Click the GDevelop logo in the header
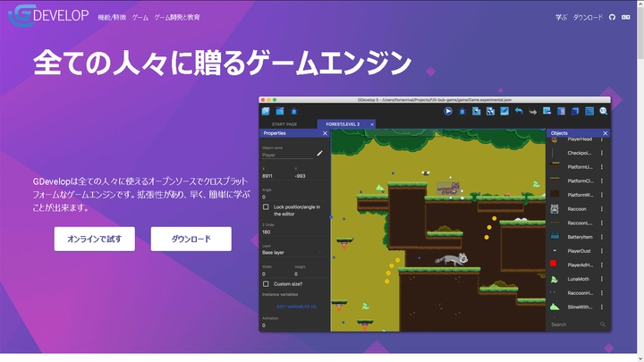Screen dimensions: 644x362 [x=48, y=16]
